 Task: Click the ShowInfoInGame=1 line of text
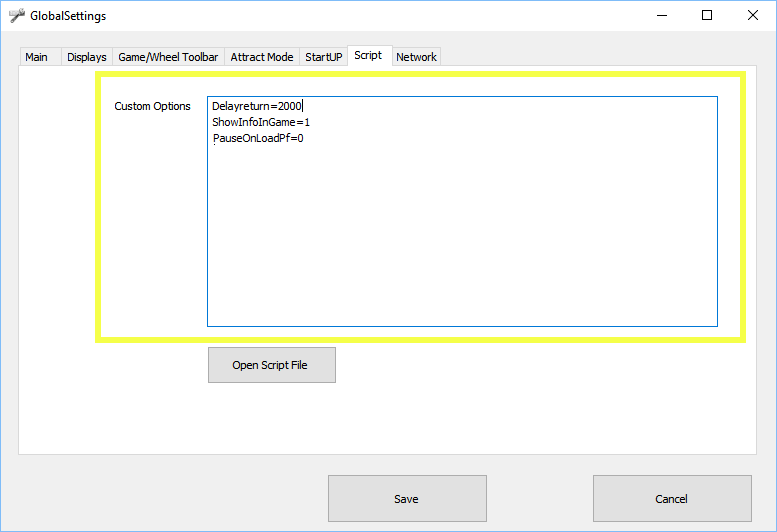click(261, 122)
